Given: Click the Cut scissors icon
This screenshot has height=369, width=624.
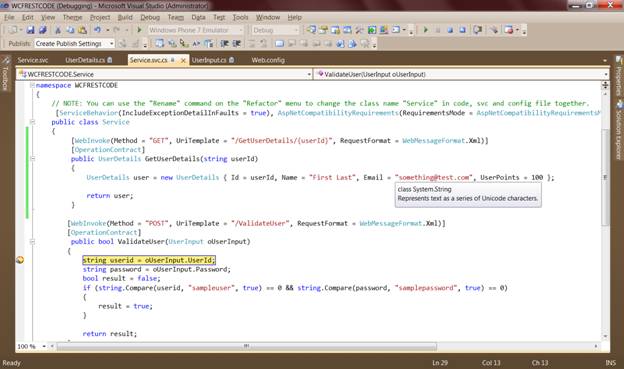Looking at the screenshot, I should pos(58,30).
